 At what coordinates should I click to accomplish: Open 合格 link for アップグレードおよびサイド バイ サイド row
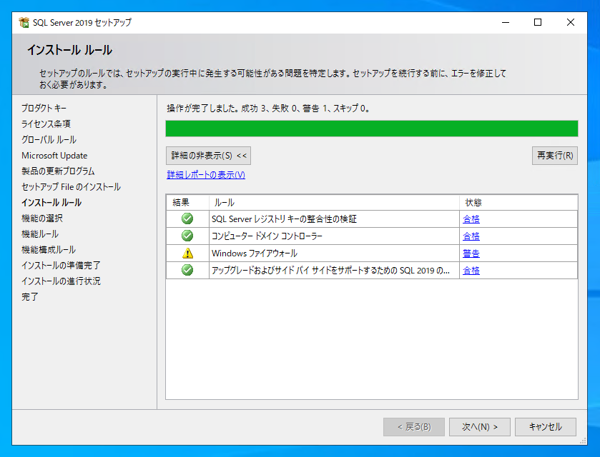(471, 271)
